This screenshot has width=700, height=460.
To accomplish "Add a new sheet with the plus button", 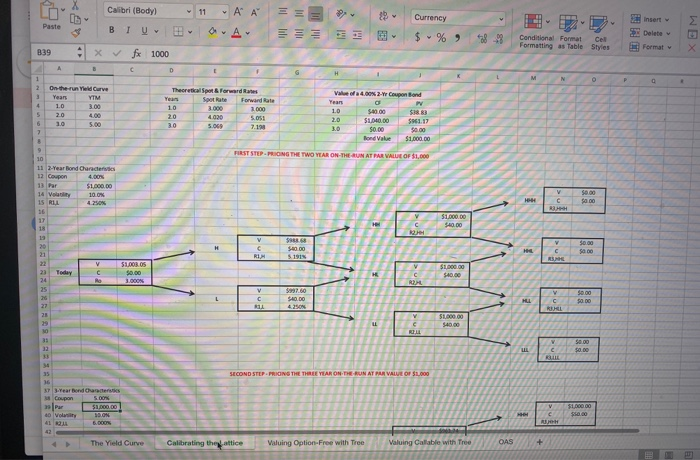I will pyautogui.click(x=539, y=442).
